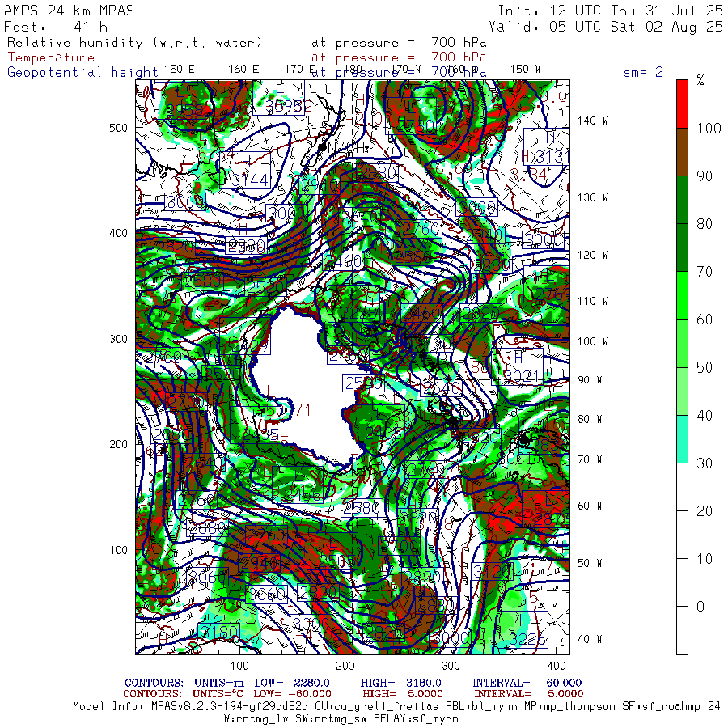Click the 'Valid: 05 UTC Sat 02 Aug 25' text

[606, 27]
